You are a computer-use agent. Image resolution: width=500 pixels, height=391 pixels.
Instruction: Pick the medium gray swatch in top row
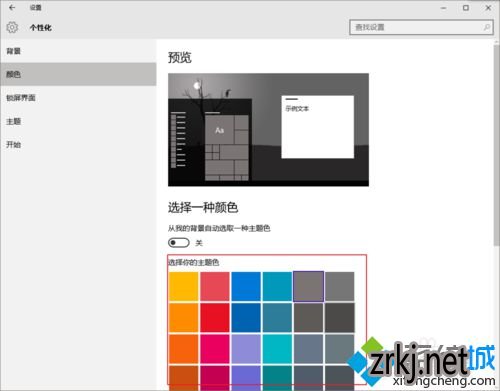pos(340,287)
